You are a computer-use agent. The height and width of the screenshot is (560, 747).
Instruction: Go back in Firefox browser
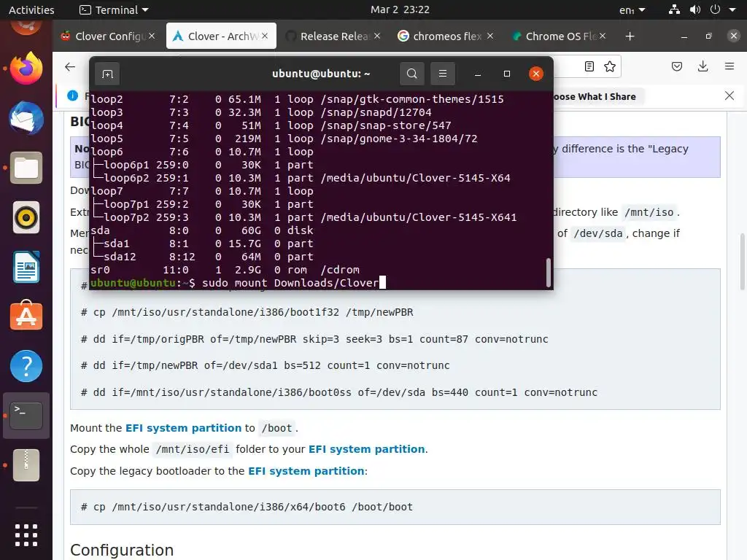coord(70,66)
